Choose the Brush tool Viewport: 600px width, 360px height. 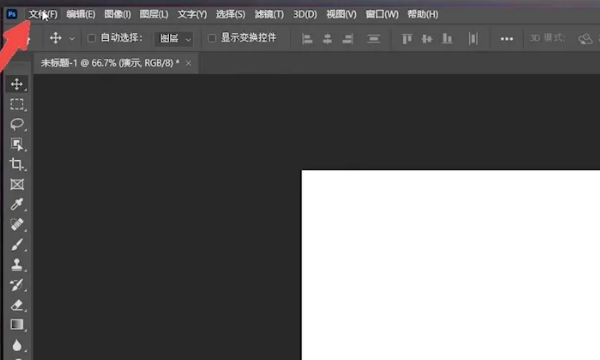pos(17,244)
